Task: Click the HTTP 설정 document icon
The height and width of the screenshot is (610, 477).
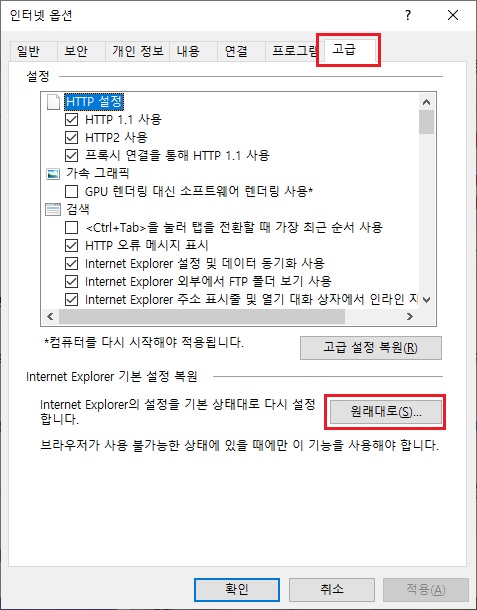Action: click(x=53, y=102)
